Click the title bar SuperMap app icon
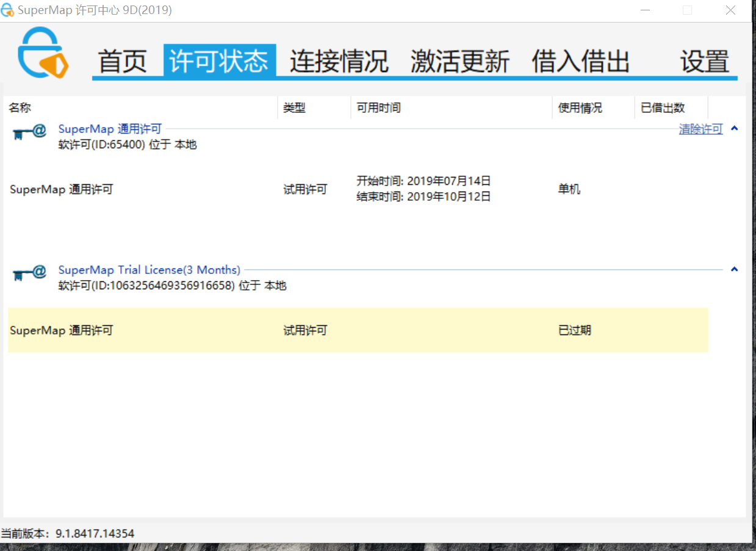756x551 pixels. [8, 10]
